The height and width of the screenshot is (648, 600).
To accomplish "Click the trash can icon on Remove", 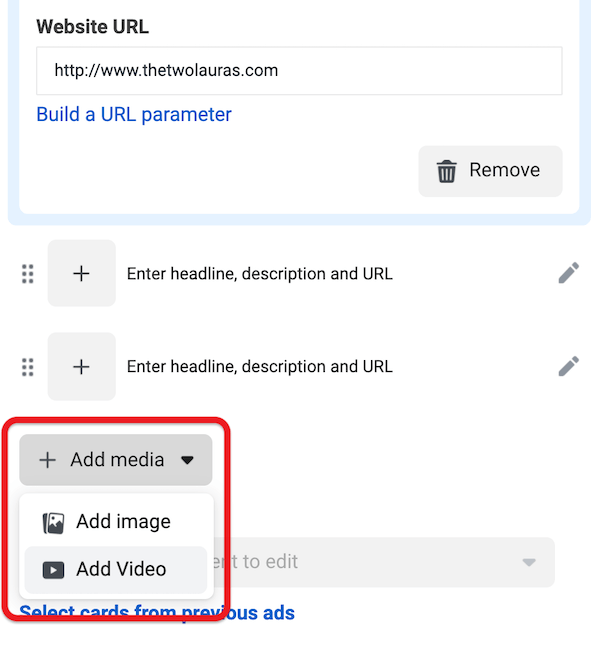I will tap(447, 171).
